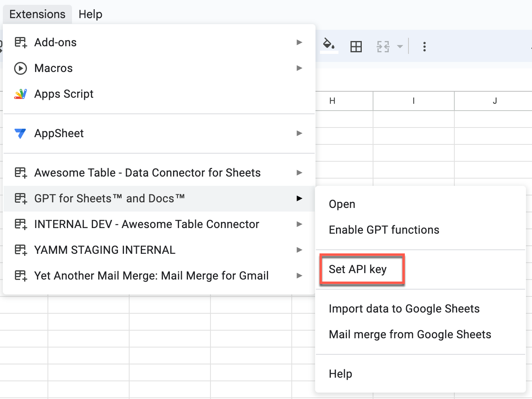Viewport: 532px width, 399px height.
Task: Expand GPT for Sheets and Docs submenu arrow
Action: coord(299,198)
